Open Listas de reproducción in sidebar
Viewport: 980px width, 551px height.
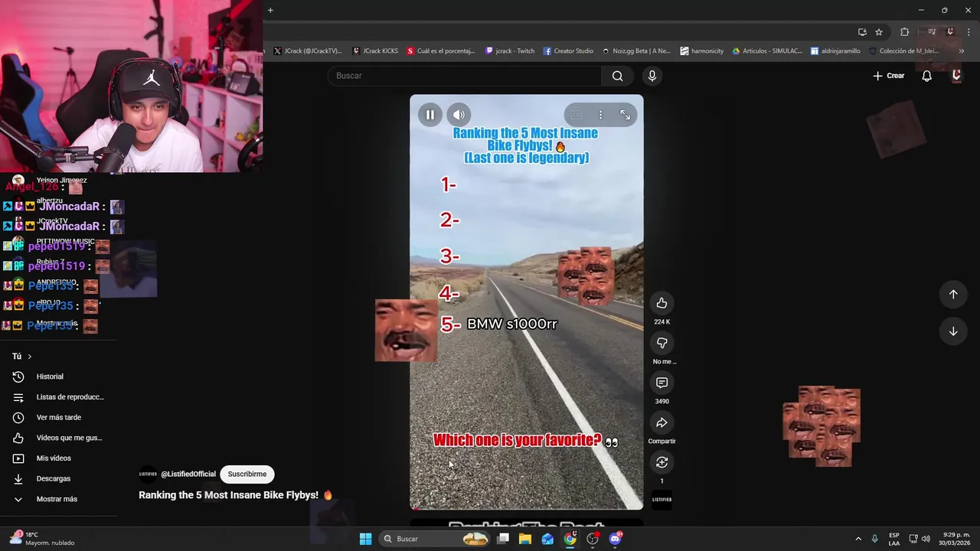click(x=59, y=397)
